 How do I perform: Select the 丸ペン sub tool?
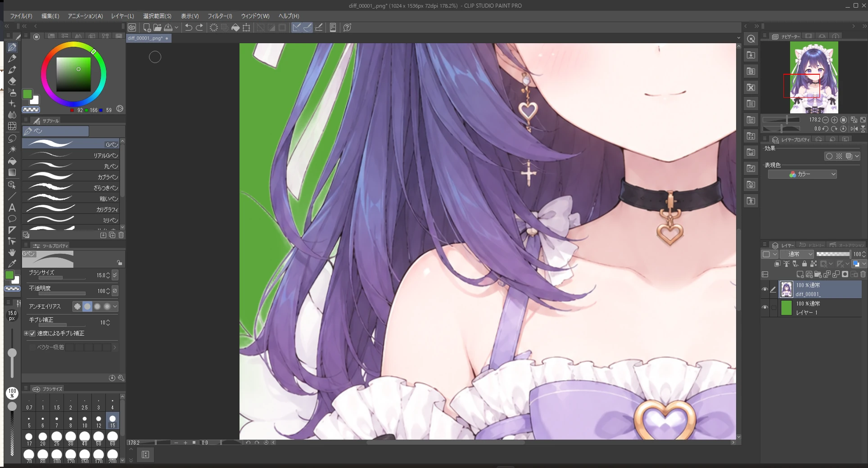coord(71,166)
